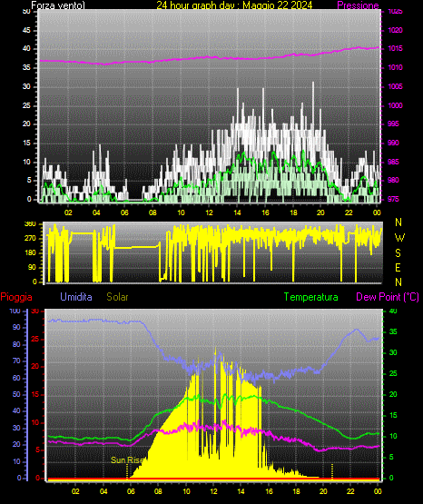The height and width of the screenshot is (504, 423).
Task: Click red rain scale value '10'
Action: click(35, 422)
